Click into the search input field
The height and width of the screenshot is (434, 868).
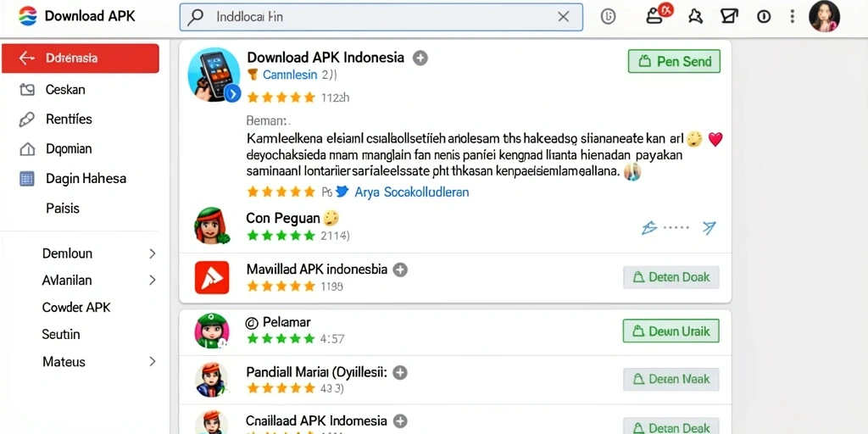[381, 17]
